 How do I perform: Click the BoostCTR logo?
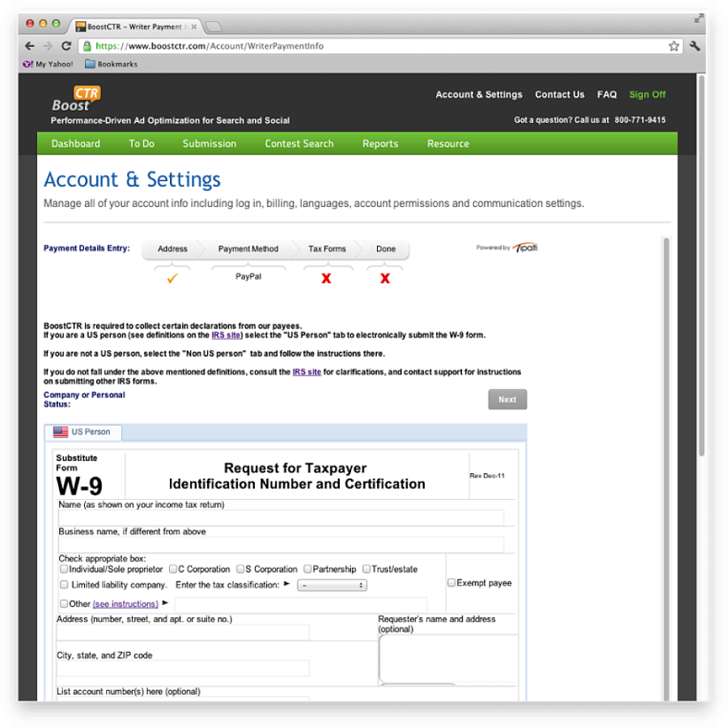point(76,99)
